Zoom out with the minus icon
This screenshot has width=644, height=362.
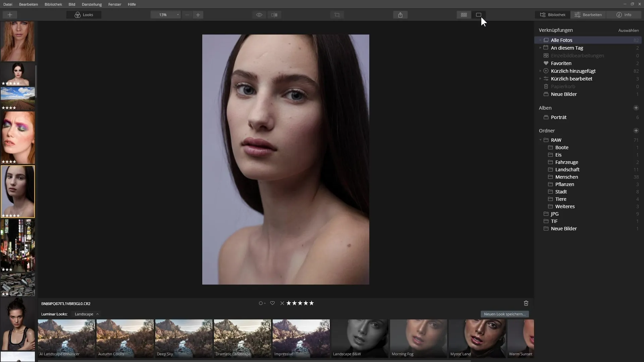pyautogui.click(x=187, y=15)
